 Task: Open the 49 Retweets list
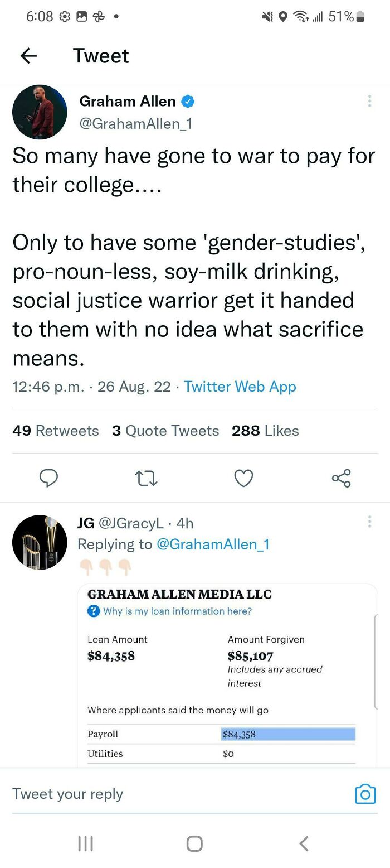click(56, 431)
